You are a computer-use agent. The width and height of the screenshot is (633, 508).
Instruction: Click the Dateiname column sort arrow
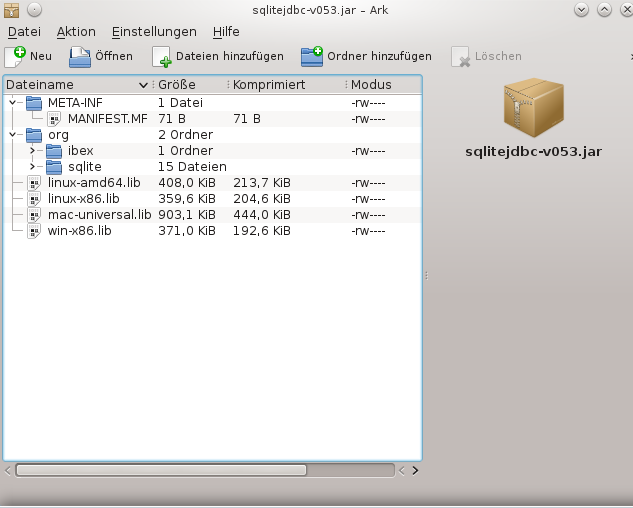pos(143,85)
